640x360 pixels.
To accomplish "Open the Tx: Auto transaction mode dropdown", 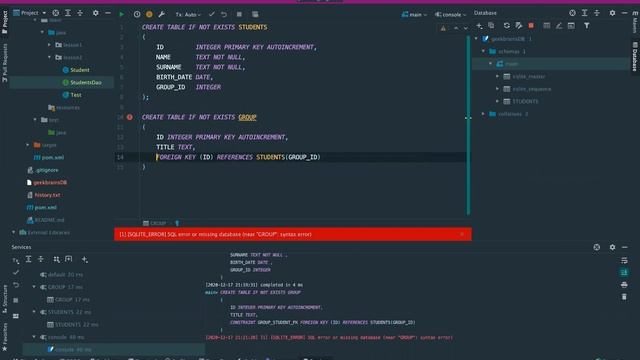I will [x=188, y=14].
